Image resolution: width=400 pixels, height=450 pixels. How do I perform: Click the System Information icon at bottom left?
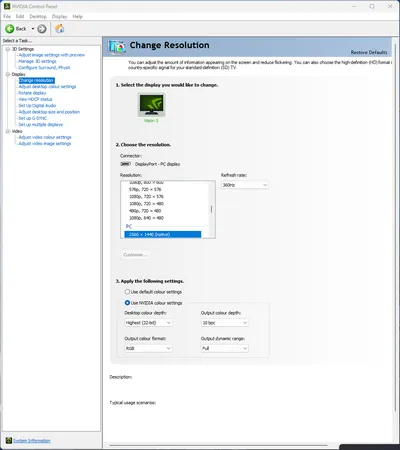pyautogui.click(x=9, y=441)
